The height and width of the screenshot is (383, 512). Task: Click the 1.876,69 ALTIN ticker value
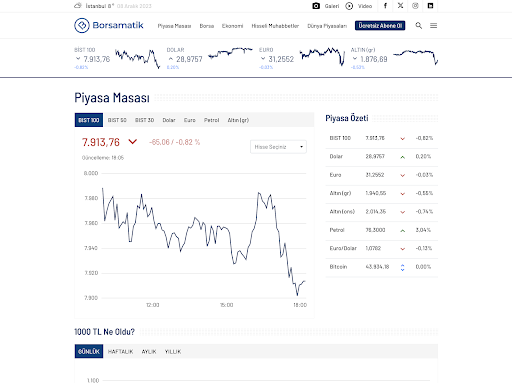[374, 59]
